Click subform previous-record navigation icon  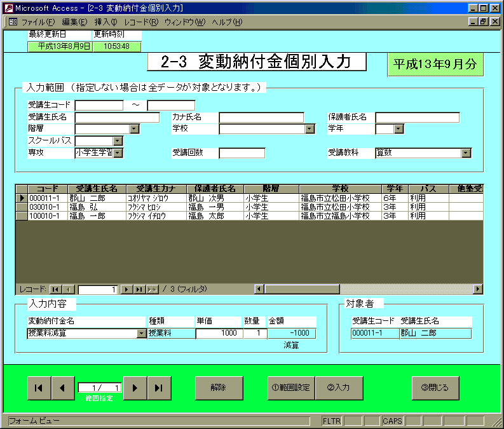click(x=69, y=290)
